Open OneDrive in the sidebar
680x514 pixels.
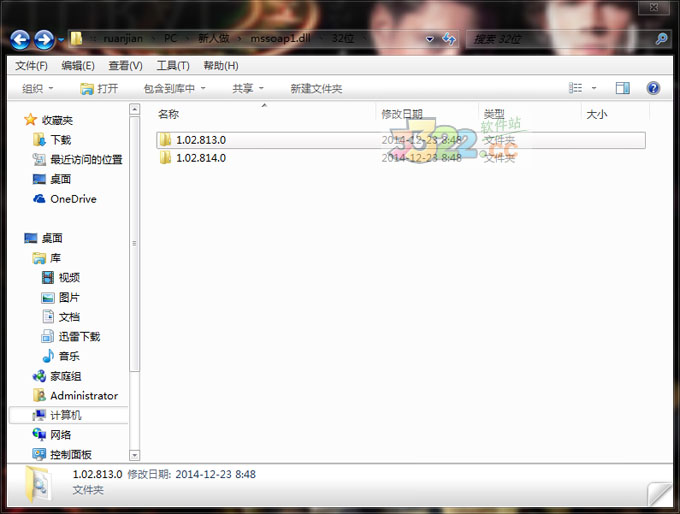(x=73, y=199)
